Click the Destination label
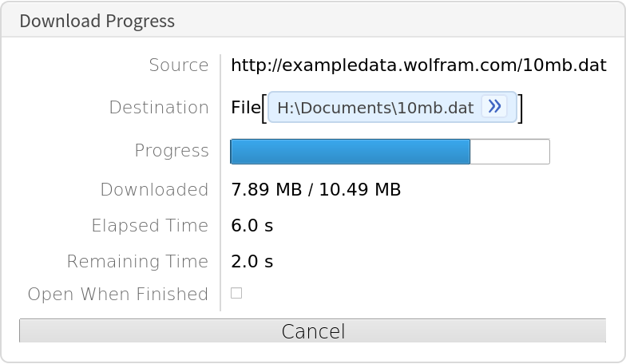626x364 pixels. [x=159, y=108]
